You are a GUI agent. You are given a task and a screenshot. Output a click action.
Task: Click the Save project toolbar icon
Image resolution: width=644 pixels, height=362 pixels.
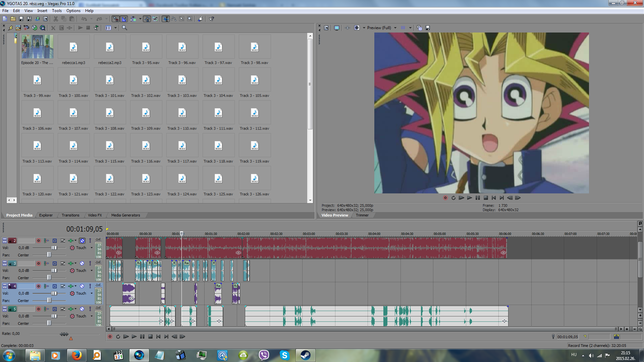pyautogui.click(x=21, y=19)
